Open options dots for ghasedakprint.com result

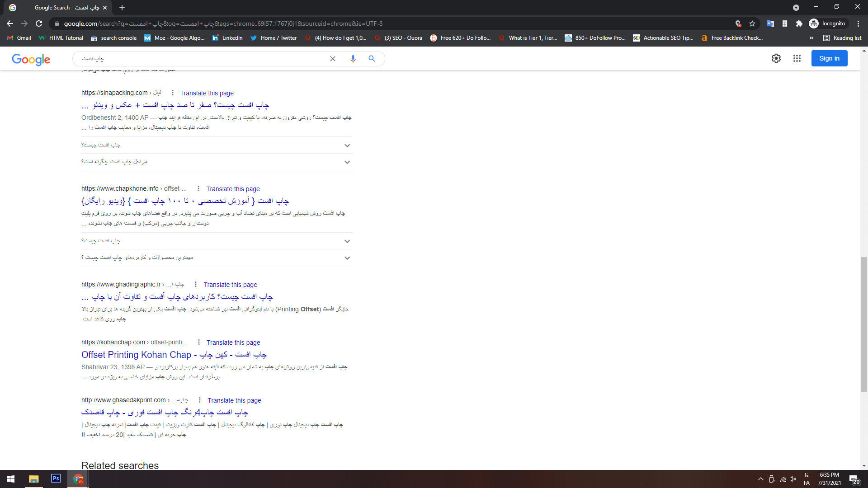pyautogui.click(x=199, y=400)
